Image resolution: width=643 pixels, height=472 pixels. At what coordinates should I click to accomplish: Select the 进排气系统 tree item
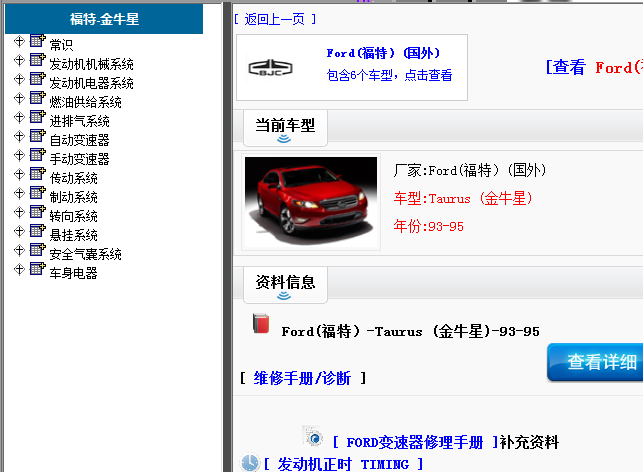80,121
